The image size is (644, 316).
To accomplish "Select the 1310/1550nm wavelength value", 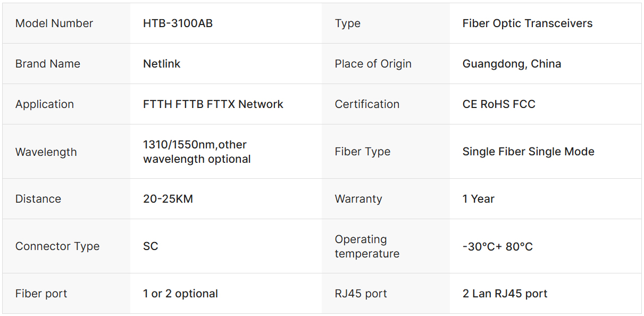I will (x=196, y=152).
